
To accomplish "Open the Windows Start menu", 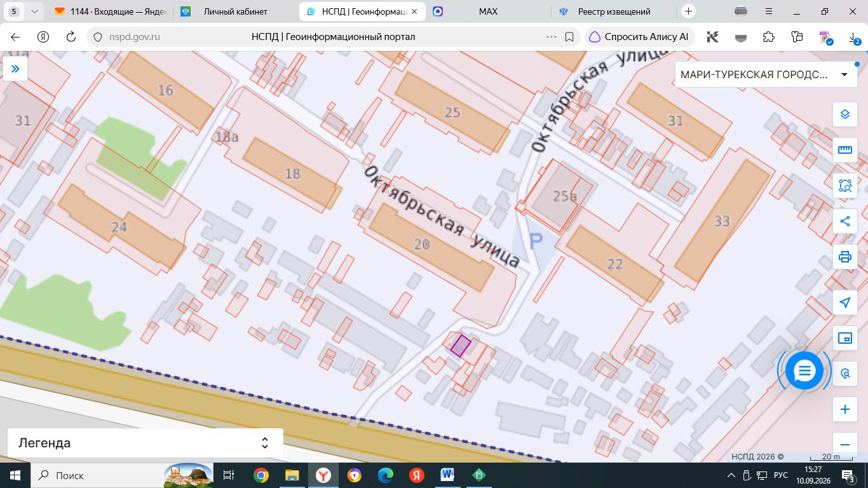I will [x=15, y=475].
